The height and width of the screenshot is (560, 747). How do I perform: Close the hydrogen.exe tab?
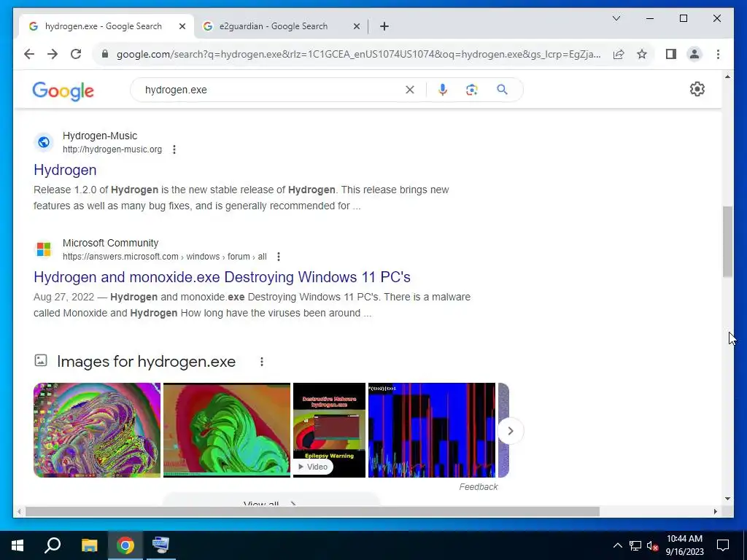coord(182,26)
